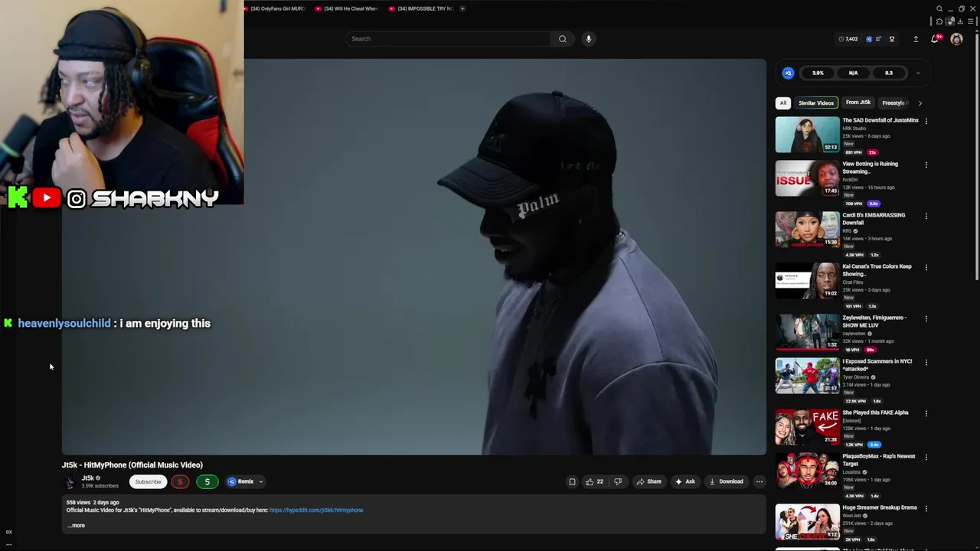Click the IQ badge in stats panel
980x551 pixels.
coord(789,73)
